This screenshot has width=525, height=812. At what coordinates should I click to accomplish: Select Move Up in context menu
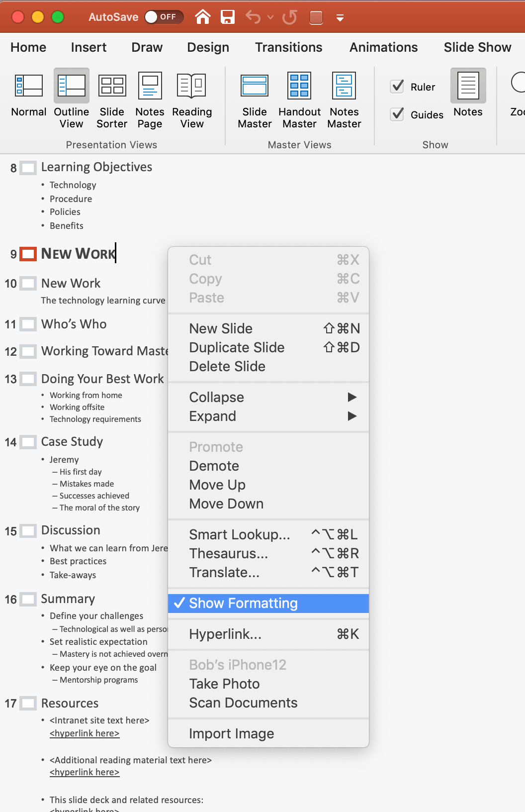(x=268, y=485)
